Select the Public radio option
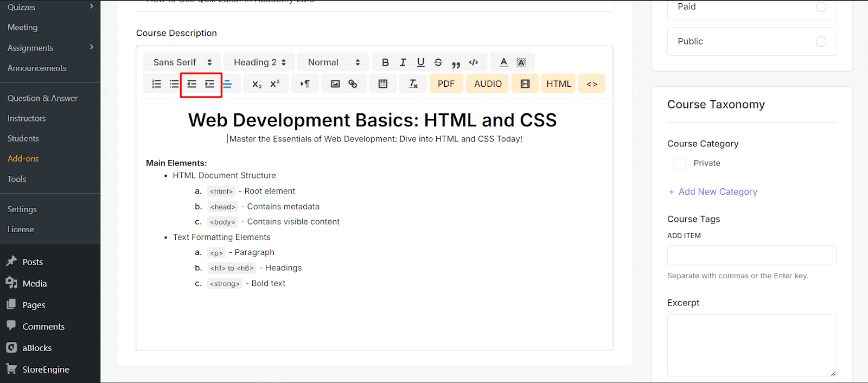 click(821, 42)
